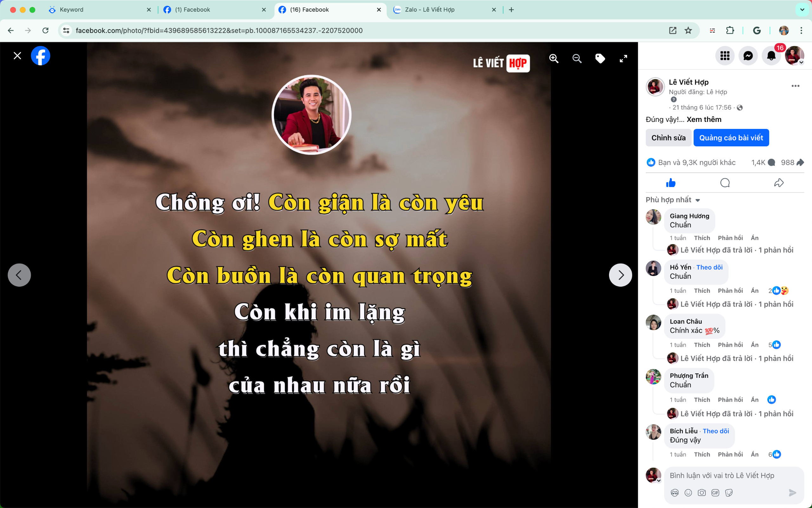Click Xem thêm to expand caption
This screenshot has height=508, width=812.
[x=704, y=120]
